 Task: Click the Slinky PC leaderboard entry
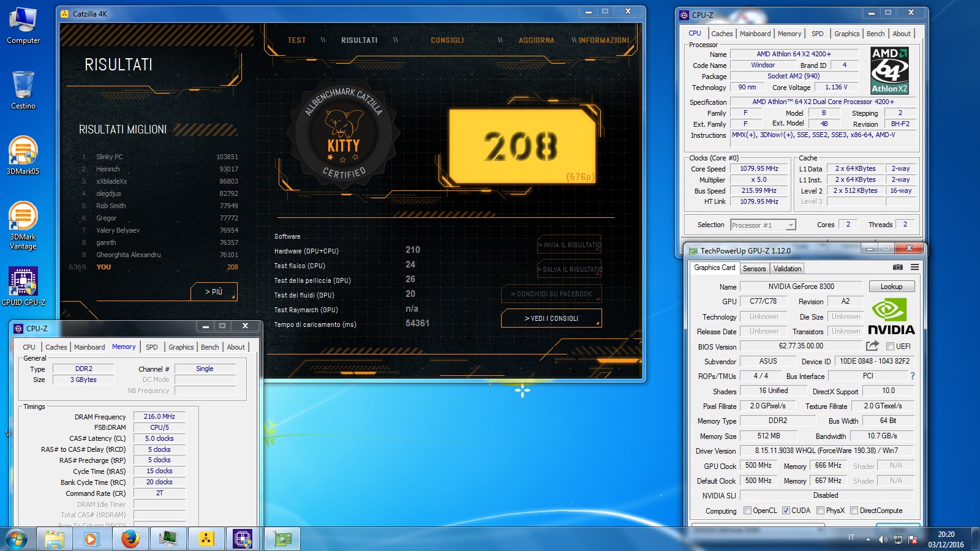tap(159, 157)
